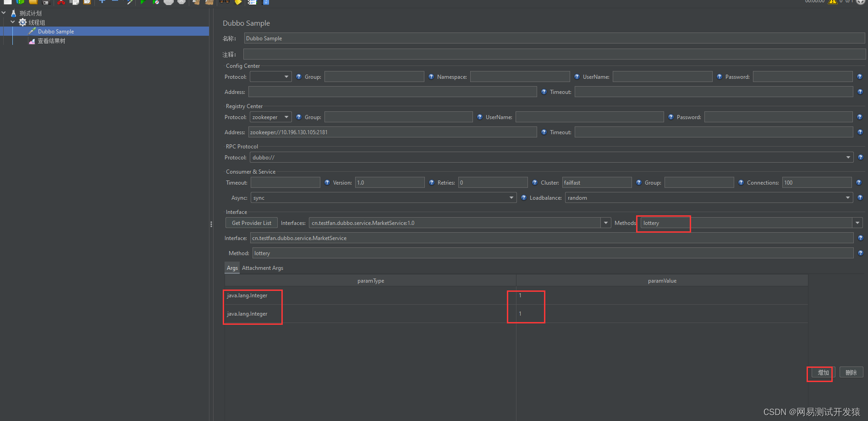Switch to the Args tab

(232, 268)
